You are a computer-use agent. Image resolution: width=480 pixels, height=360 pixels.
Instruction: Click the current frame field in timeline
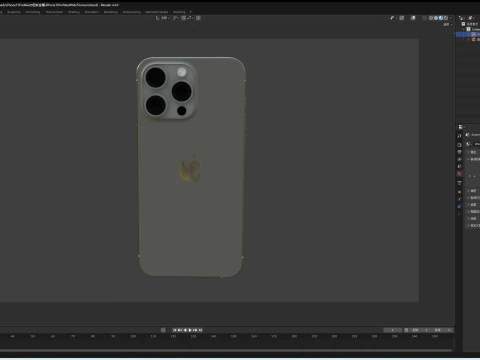pyautogui.click(x=392, y=330)
